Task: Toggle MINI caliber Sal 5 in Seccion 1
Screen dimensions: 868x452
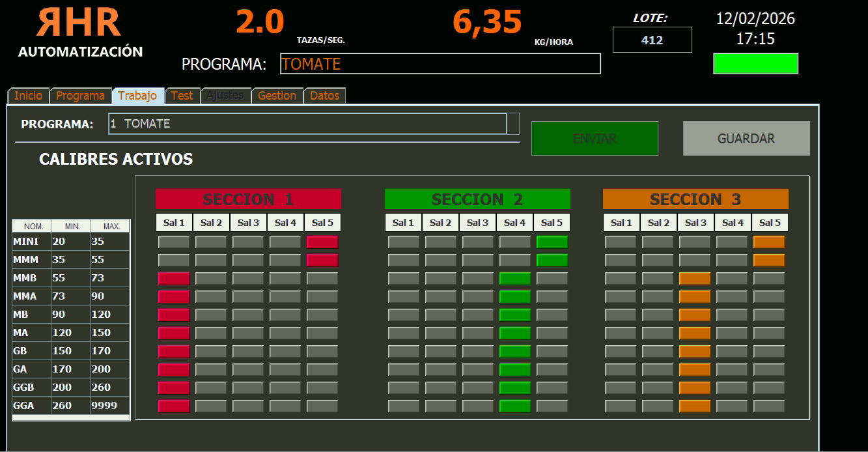Action: tap(322, 242)
